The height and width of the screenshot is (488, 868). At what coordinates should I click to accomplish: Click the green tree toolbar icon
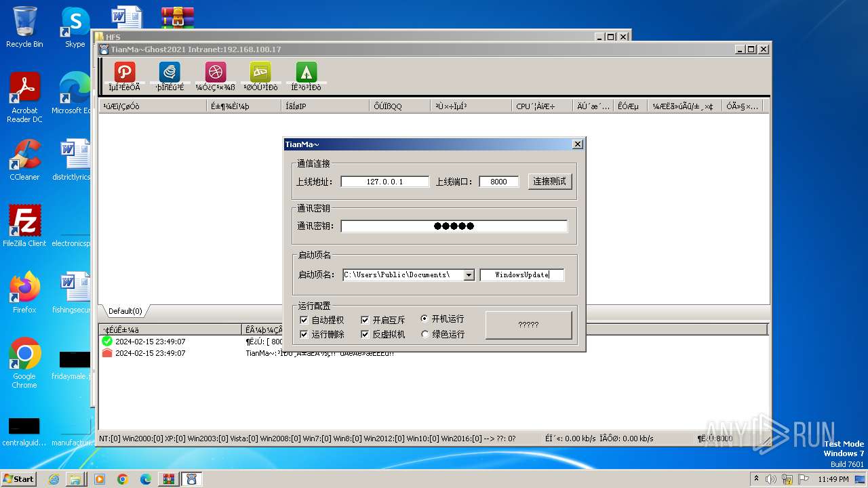click(306, 72)
